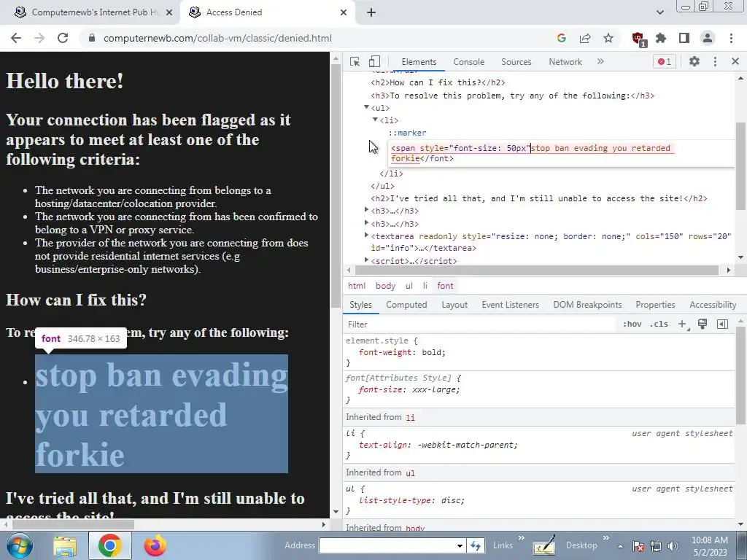Click the Chrome taskbar icon
Screen dimensions: 747x560
(110, 545)
